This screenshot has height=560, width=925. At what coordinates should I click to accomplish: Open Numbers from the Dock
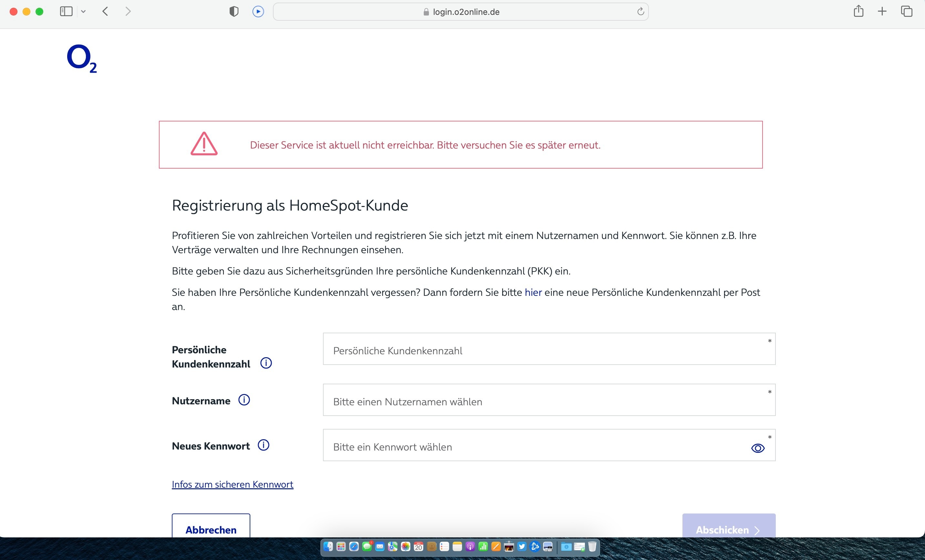click(483, 546)
